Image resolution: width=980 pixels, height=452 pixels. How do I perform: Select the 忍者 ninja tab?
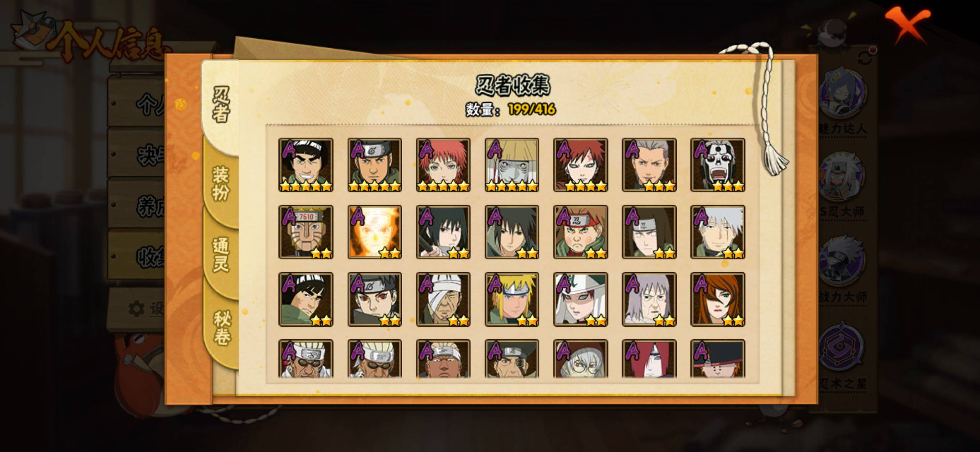tap(220, 104)
